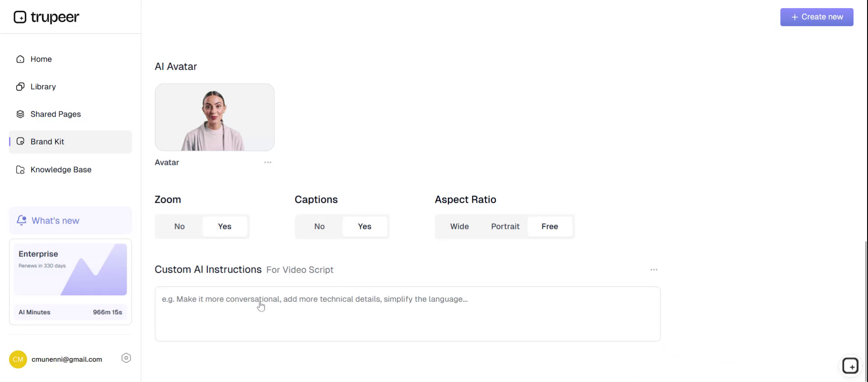
Task: Click the What's new bell icon
Action: [x=21, y=220]
